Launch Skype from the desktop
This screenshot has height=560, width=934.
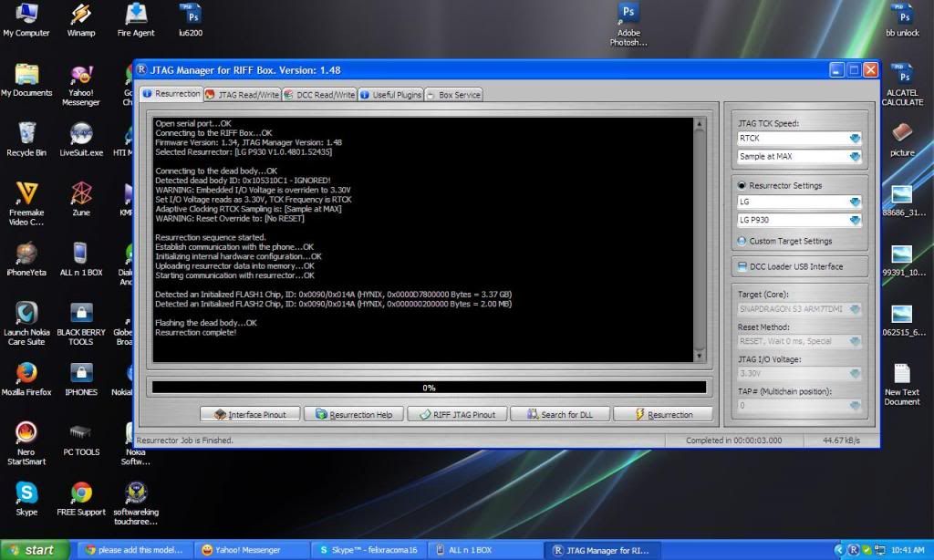[x=26, y=499]
